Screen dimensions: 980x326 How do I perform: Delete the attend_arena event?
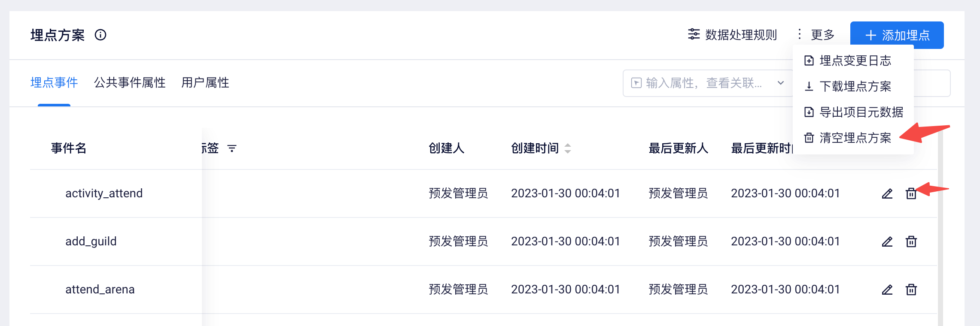911,290
